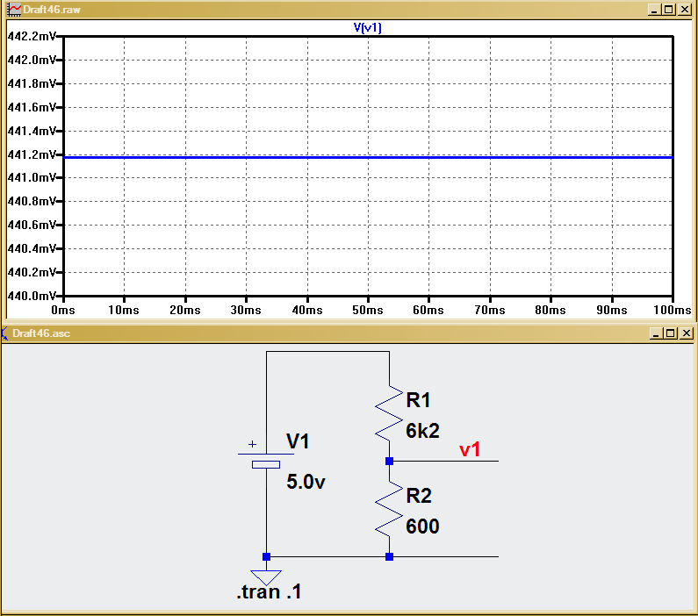This screenshot has height=616, width=698.
Task: Click the V1 source name label
Action: click(x=298, y=441)
